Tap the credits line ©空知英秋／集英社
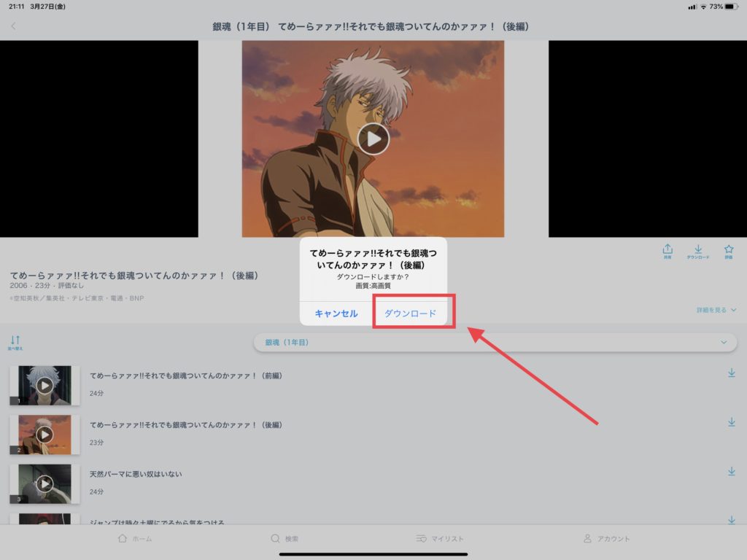Screen dimensions: 747x560 pos(77,298)
